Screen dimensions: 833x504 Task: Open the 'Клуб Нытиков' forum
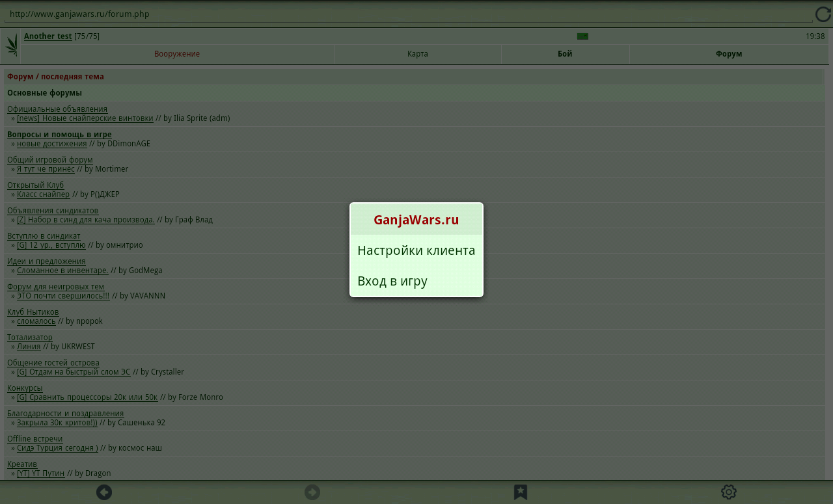33,312
